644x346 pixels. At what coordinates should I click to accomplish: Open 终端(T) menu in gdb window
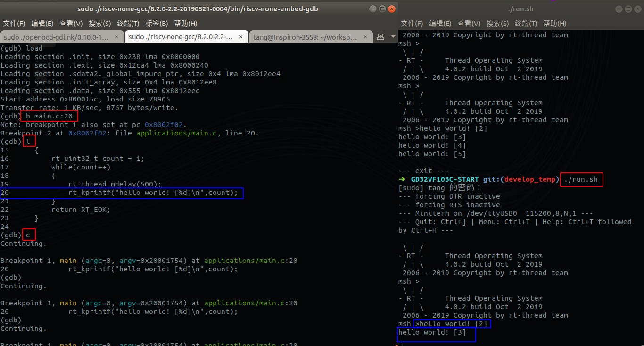(128, 24)
